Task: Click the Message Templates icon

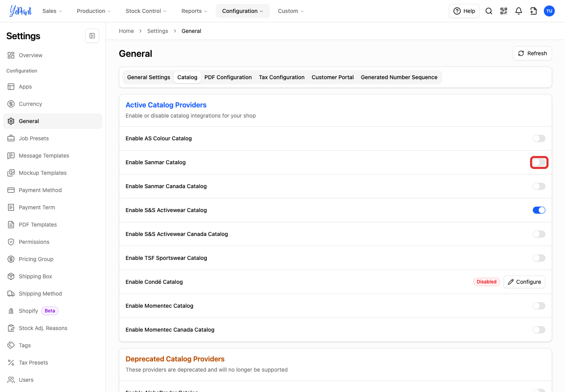Action: 11,156
